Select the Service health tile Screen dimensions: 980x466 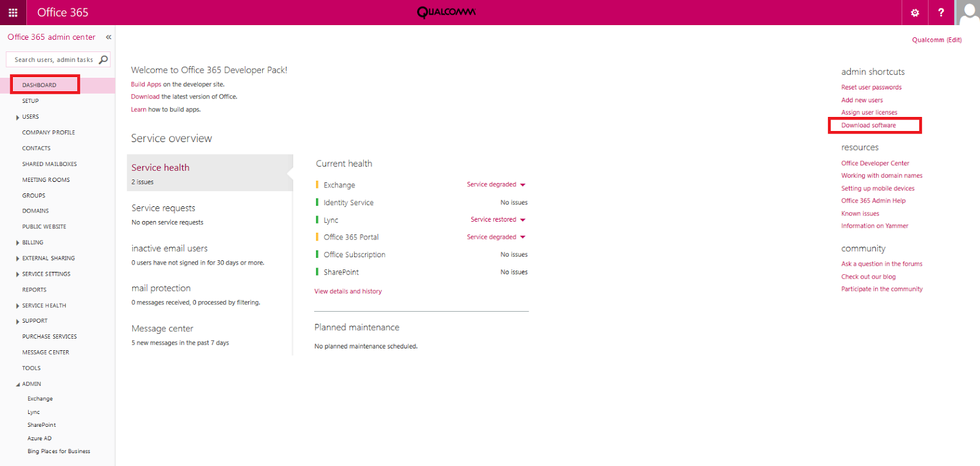[x=209, y=173]
